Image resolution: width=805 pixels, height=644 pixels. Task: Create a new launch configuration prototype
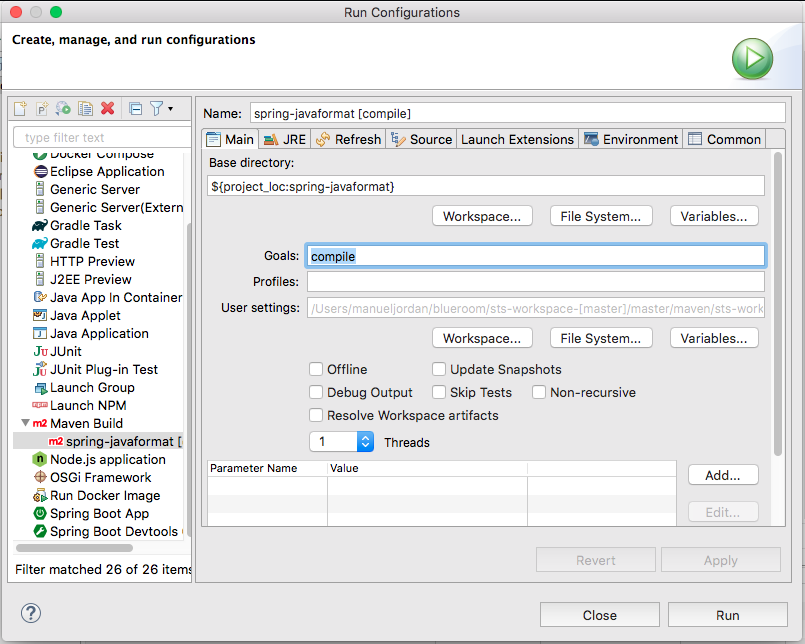pyautogui.click(x=42, y=108)
